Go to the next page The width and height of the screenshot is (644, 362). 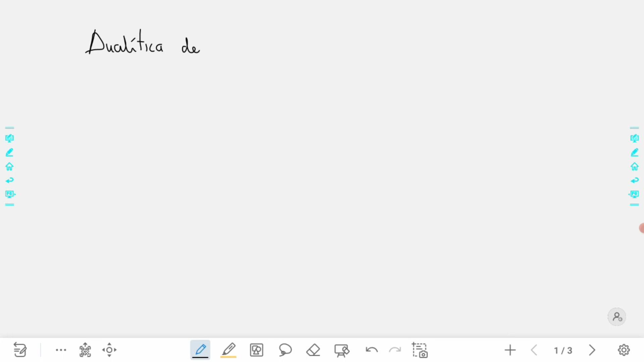pyautogui.click(x=592, y=350)
